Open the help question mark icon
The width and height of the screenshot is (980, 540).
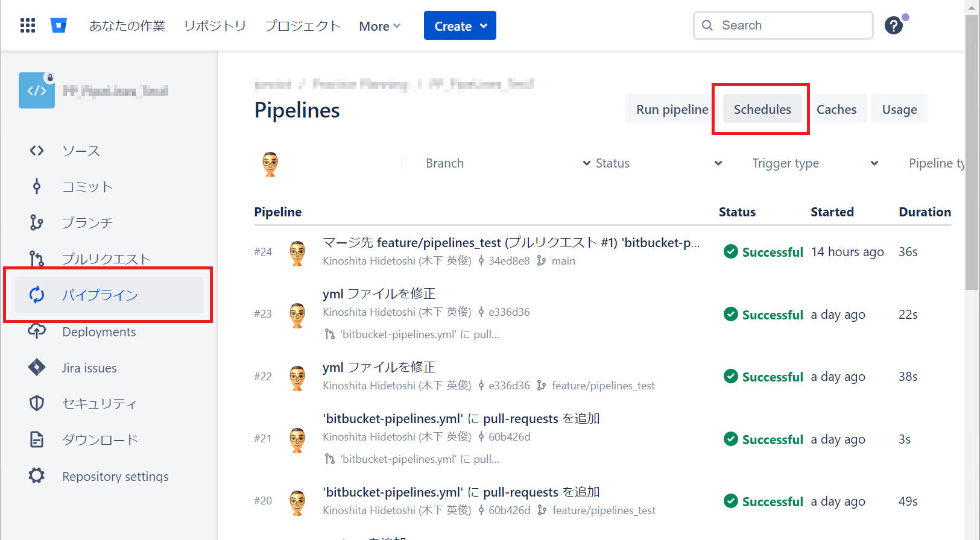893,25
